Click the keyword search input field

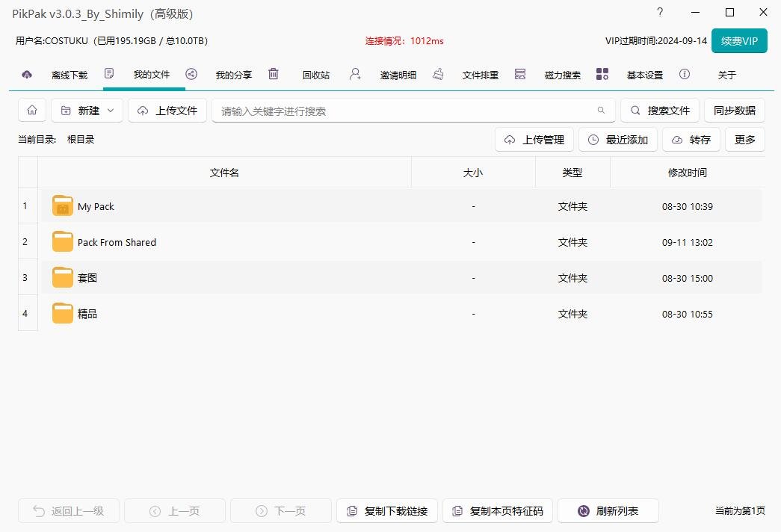[404, 111]
